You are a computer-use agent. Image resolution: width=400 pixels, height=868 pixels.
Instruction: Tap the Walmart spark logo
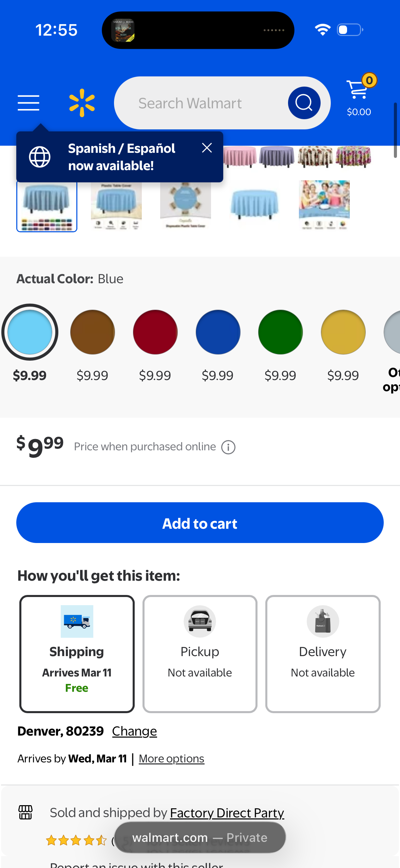[82, 103]
